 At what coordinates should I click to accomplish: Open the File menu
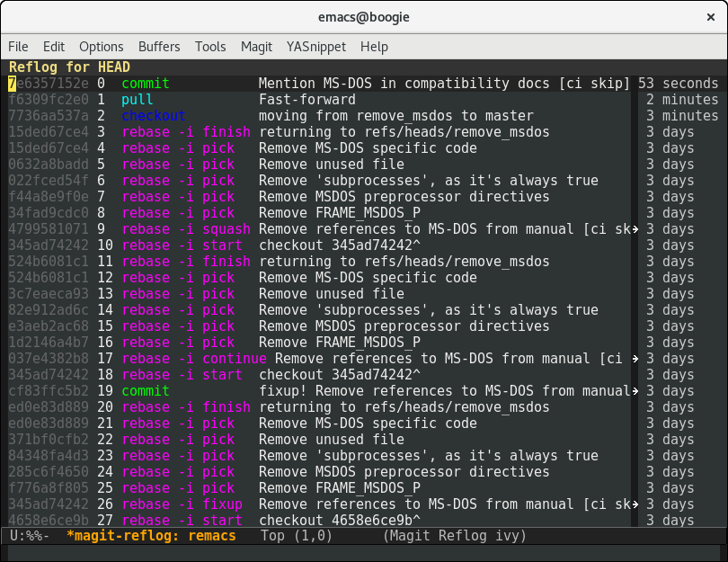pos(18,47)
